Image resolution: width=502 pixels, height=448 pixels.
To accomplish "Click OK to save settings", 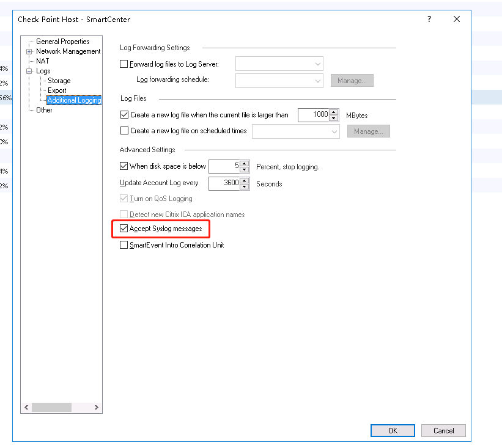I will pos(393,430).
